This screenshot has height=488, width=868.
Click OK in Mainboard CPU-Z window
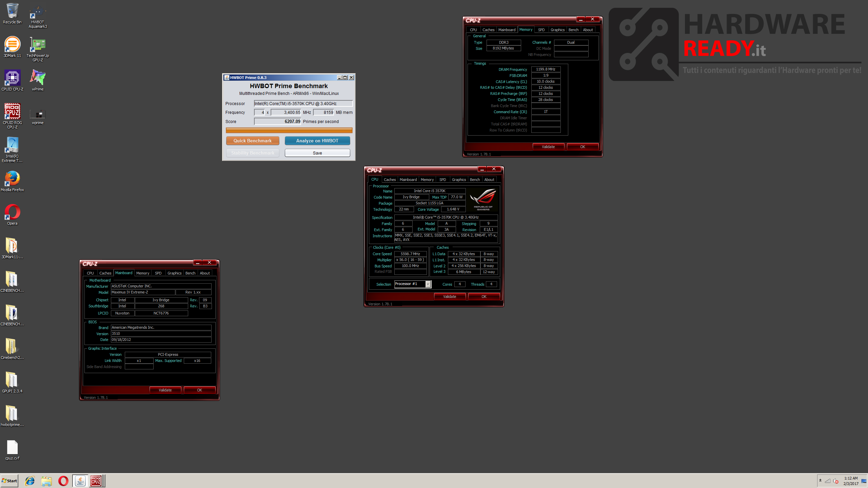tap(199, 390)
